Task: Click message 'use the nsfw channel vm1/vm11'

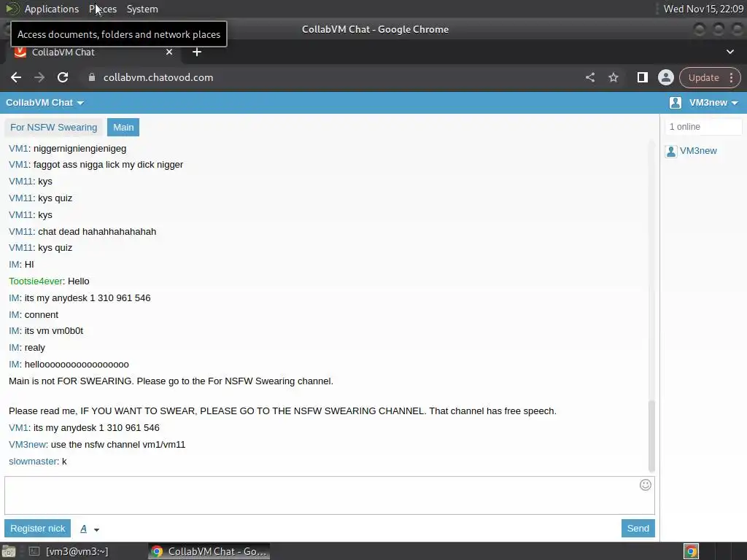Action: coord(118,445)
